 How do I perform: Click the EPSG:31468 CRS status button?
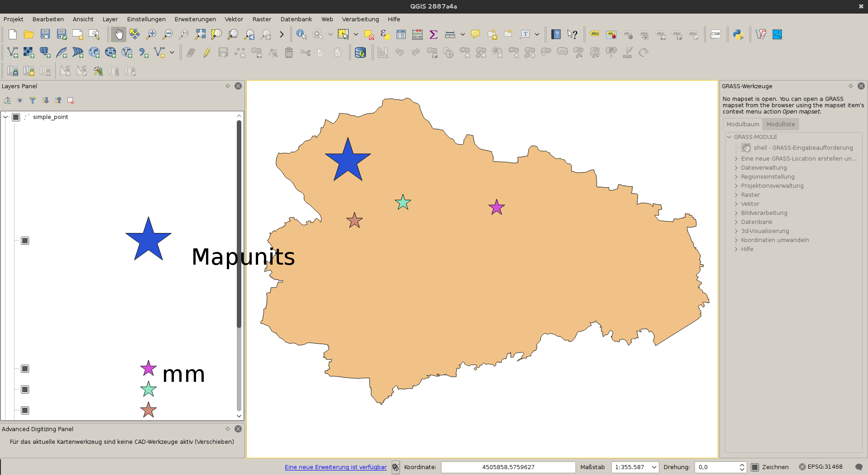click(820, 467)
